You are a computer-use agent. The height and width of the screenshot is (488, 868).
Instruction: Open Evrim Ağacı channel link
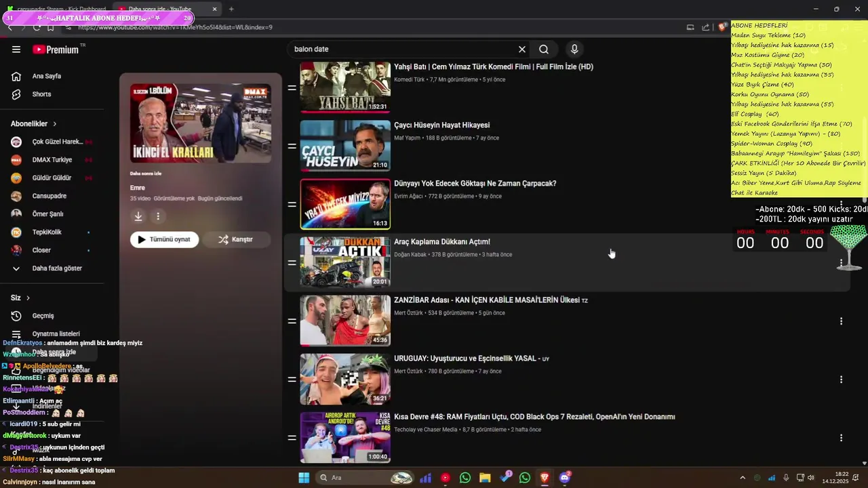409,197
